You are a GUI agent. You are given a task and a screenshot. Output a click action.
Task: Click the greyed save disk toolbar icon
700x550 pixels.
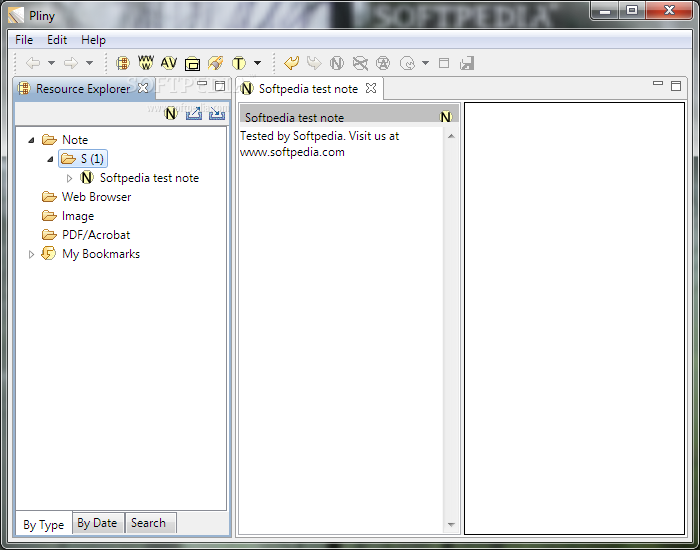pyautogui.click(x=467, y=63)
